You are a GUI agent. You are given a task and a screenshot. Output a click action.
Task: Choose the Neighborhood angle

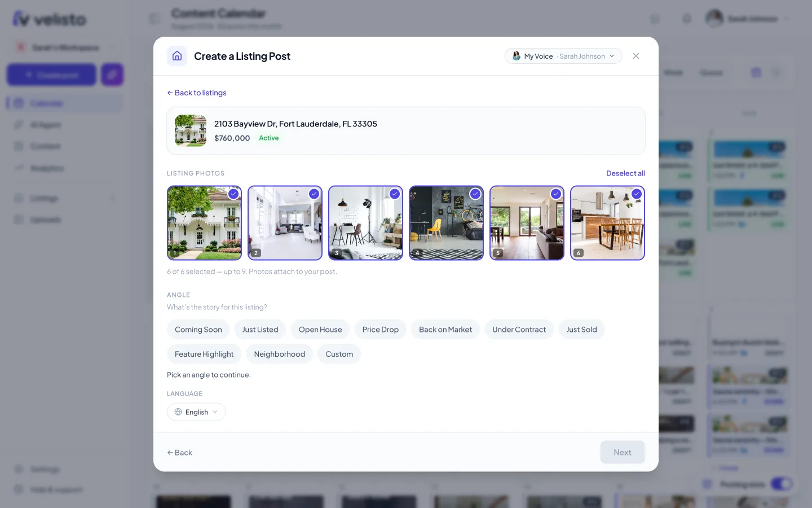point(280,354)
